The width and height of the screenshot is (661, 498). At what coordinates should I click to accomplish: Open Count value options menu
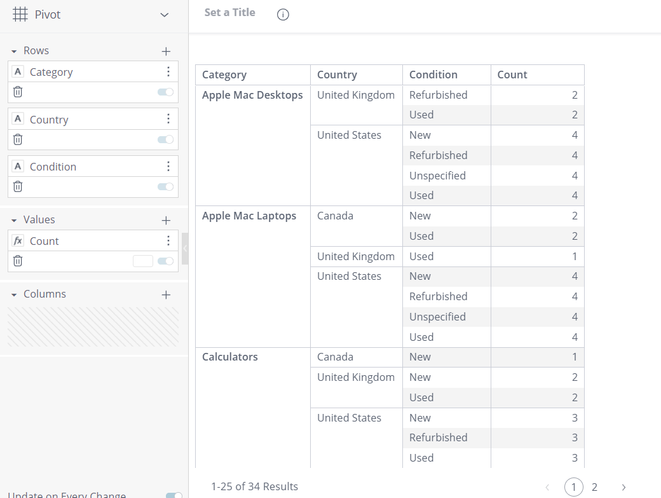pos(168,240)
